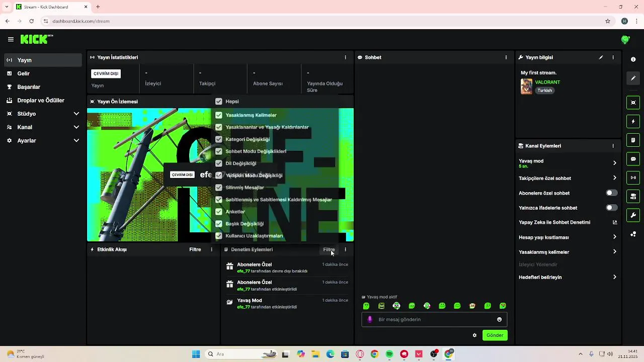Toggle Sohbet Modu Değişiklikleri checkbox

(218, 151)
